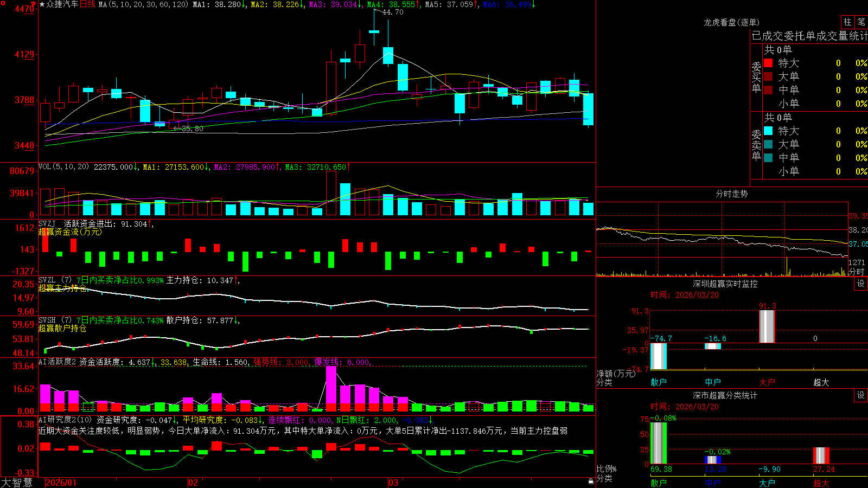Click the SVSH (7) indicator label
Image resolution: width=868 pixels, height=488 pixels.
tap(55, 320)
